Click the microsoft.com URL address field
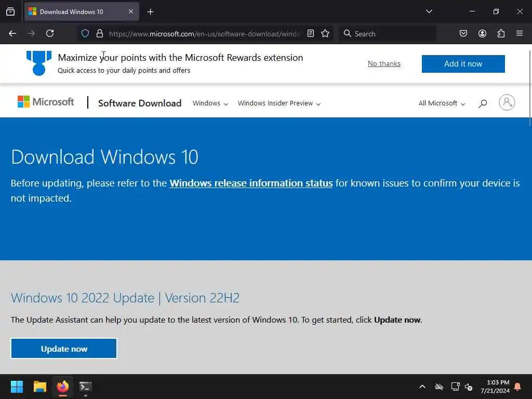The height and width of the screenshot is (399, 532). pos(204,34)
